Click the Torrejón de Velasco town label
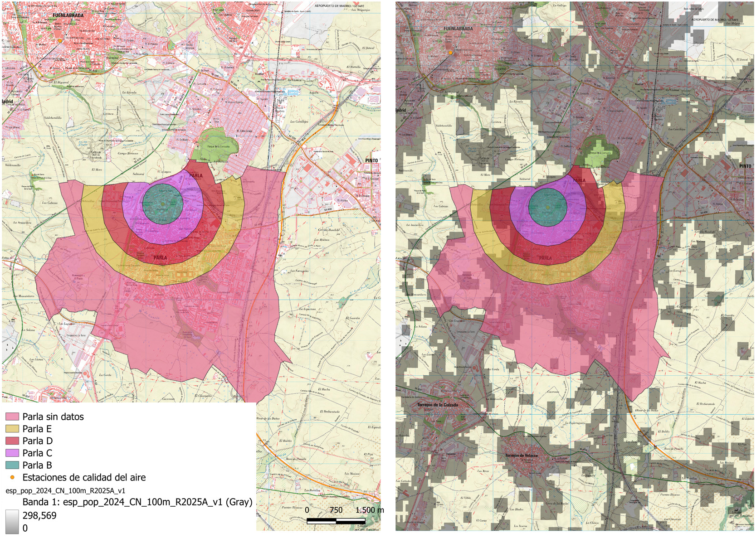This screenshot has height=538, width=756. click(521, 456)
